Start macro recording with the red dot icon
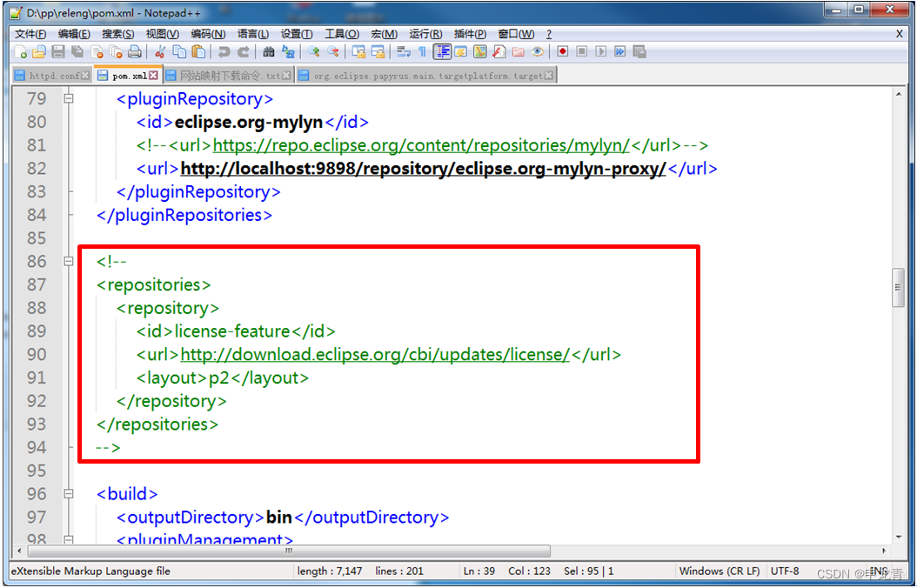The image size is (917, 588). coord(564,52)
